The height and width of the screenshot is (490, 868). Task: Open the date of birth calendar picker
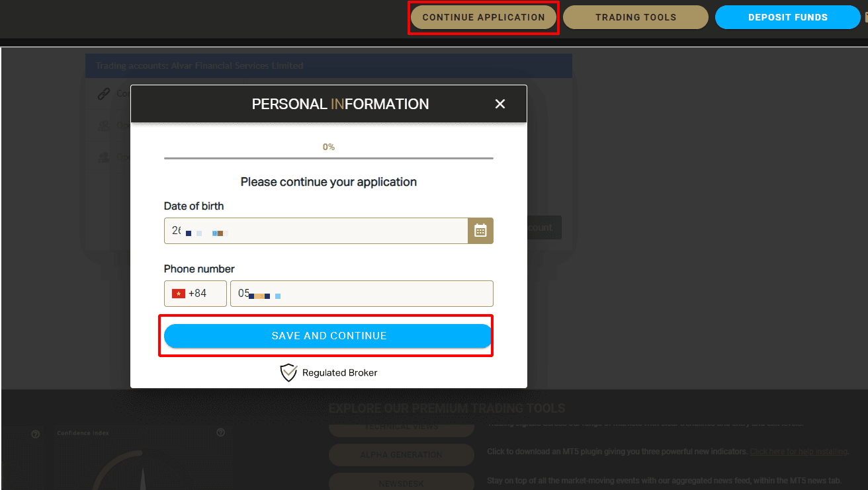(480, 231)
